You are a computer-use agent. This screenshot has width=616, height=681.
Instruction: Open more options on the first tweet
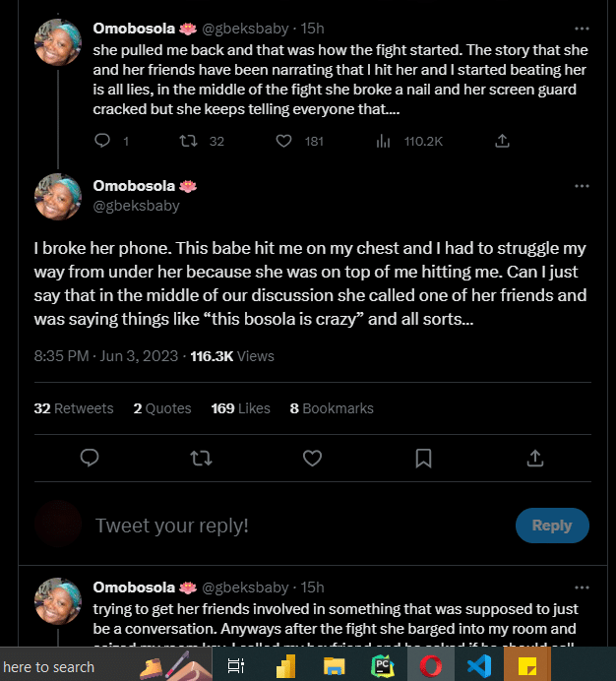(582, 29)
